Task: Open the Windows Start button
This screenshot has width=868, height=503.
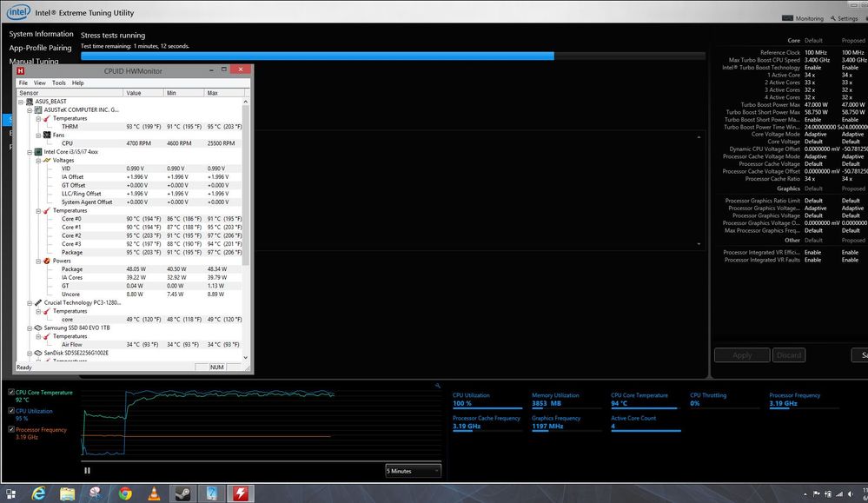Action: pyautogui.click(x=10, y=493)
